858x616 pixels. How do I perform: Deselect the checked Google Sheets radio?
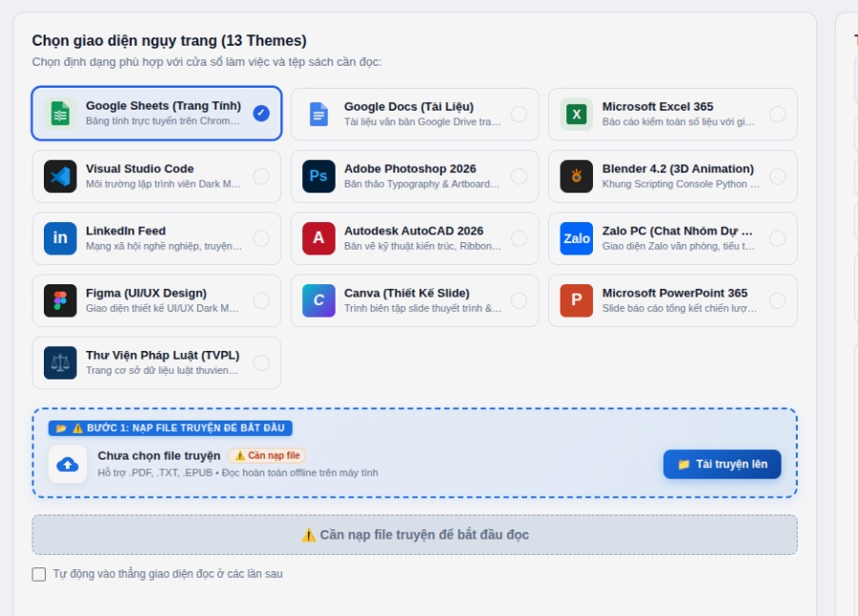(x=261, y=113)
